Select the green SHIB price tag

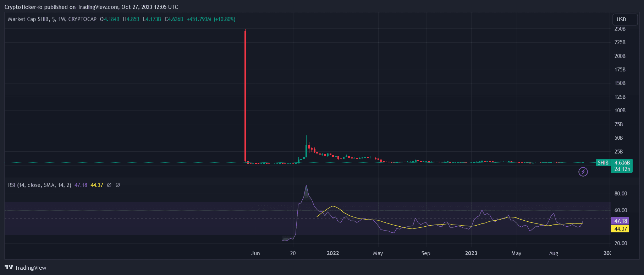point(603,163)
